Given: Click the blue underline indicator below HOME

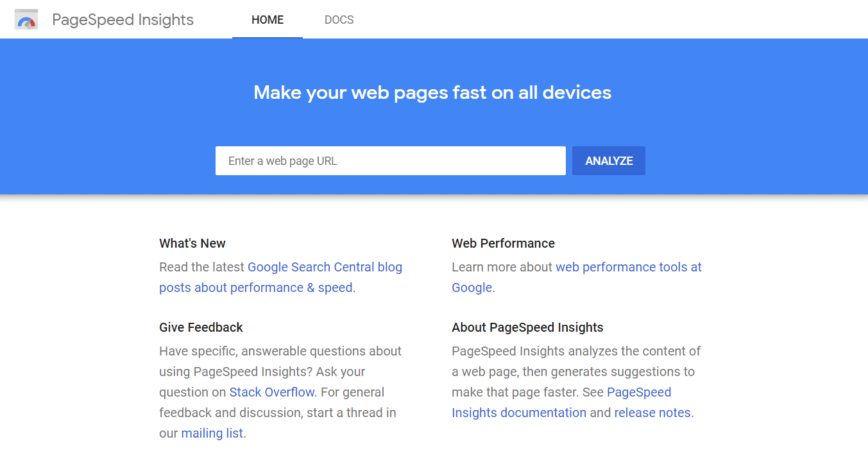Looking at the screenshot, I should pyautogui.click(x=267, y=37).
